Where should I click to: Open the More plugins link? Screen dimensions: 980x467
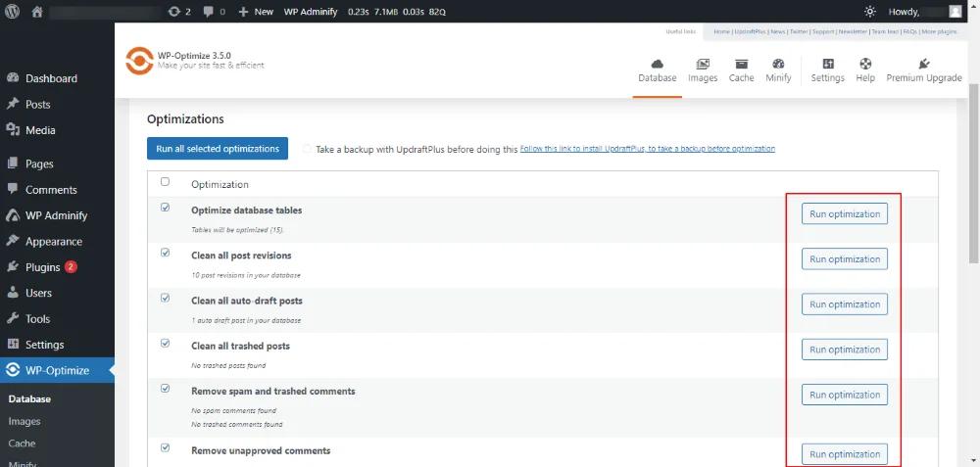939,31
